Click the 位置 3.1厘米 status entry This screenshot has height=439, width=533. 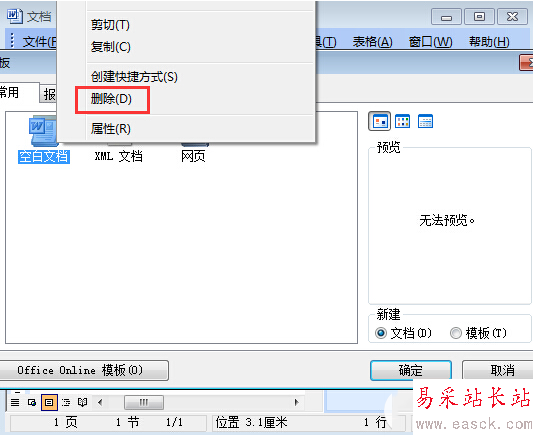pyautogui.click(x=251, y=423)
